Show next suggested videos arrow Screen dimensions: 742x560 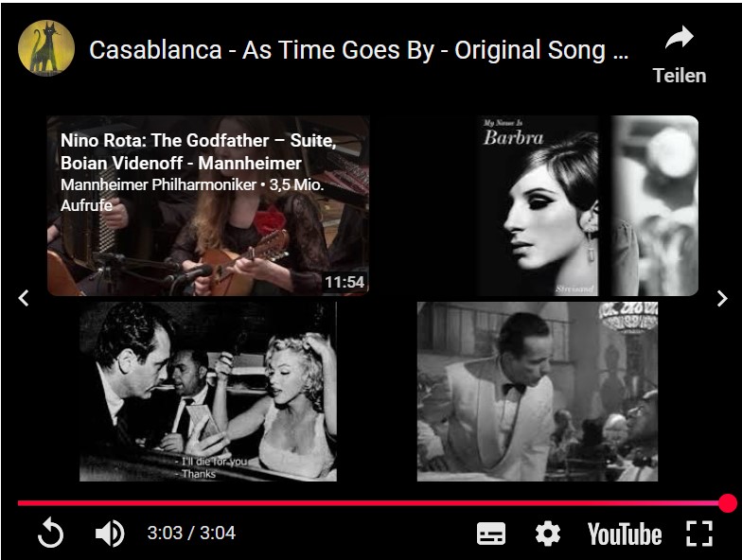pyautogui.click(x=721, y=299)
